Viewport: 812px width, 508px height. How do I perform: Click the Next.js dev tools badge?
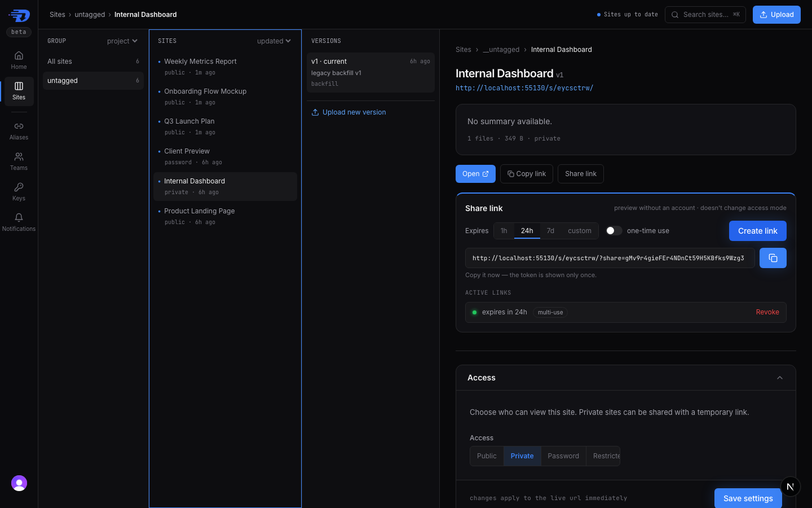pyautogui.click(x=791, y=487)
